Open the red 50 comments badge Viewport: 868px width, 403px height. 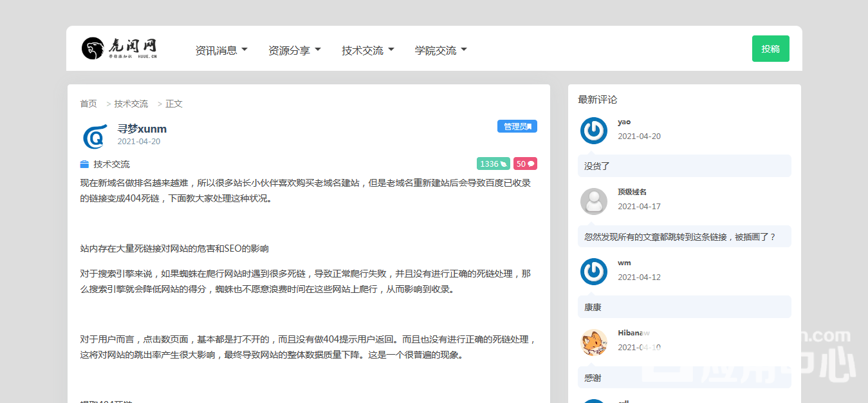coord(525,164)
